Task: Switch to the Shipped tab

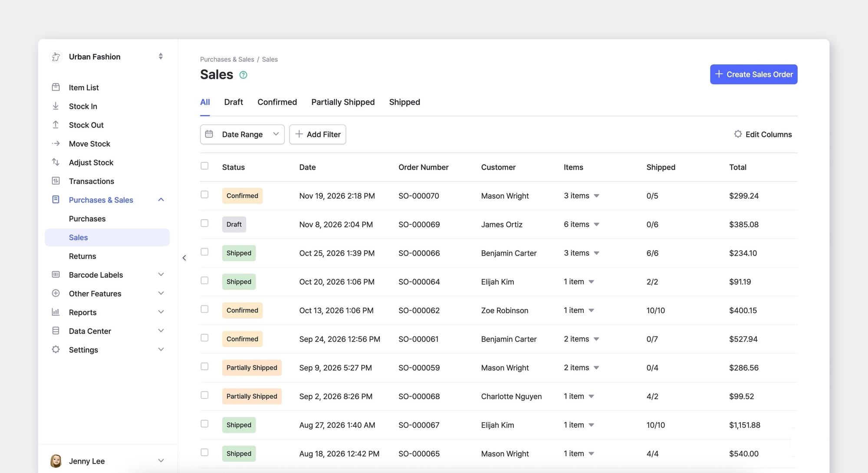Action: (404, 102)
